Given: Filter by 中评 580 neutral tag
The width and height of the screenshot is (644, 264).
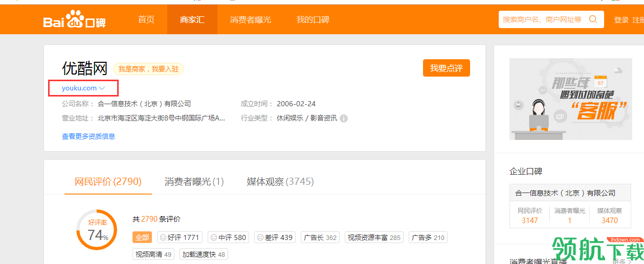Looking at the screenshot, I should click(x=228, y=237).
